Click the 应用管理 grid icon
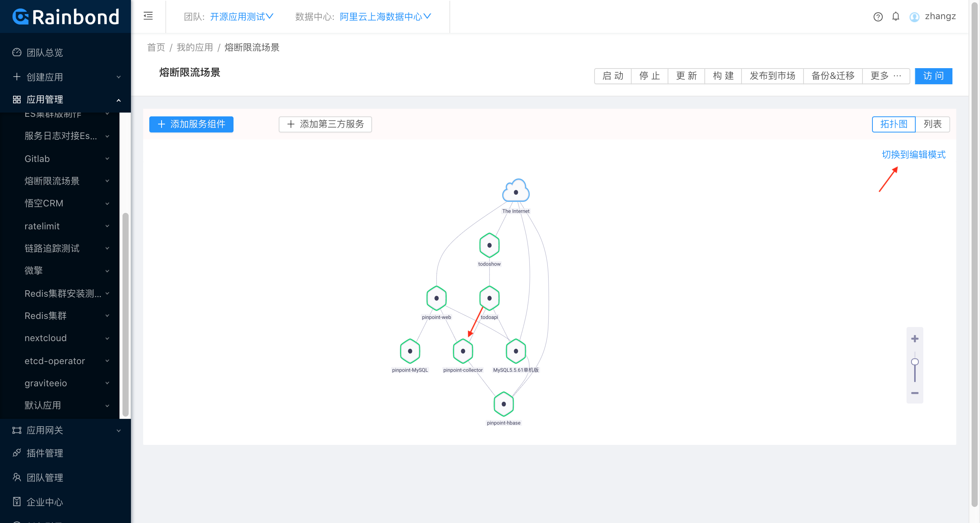980x523 pixels. tap(17, 100)
